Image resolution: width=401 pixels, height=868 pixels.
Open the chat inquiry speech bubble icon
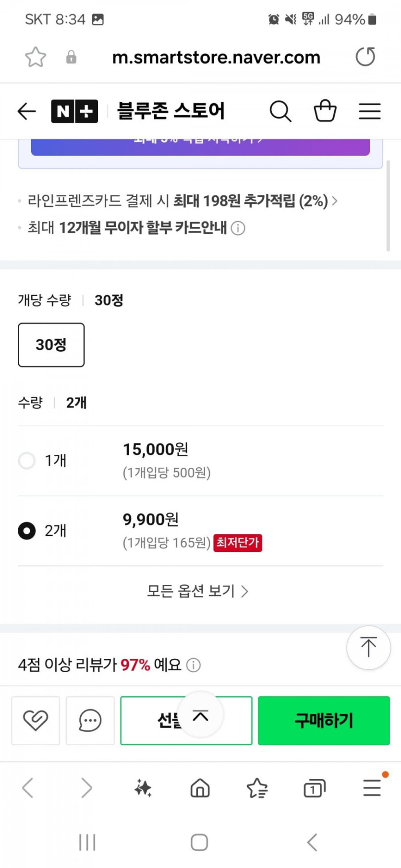[x=90, y=720]
